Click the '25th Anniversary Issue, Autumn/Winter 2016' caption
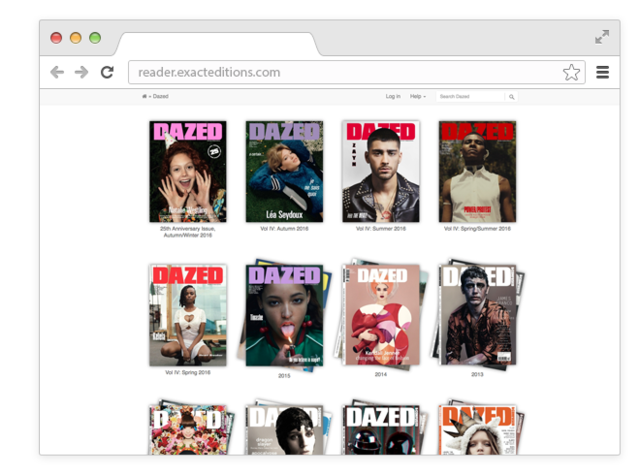This screenshot has height=475, width=640. coord(188,232)
